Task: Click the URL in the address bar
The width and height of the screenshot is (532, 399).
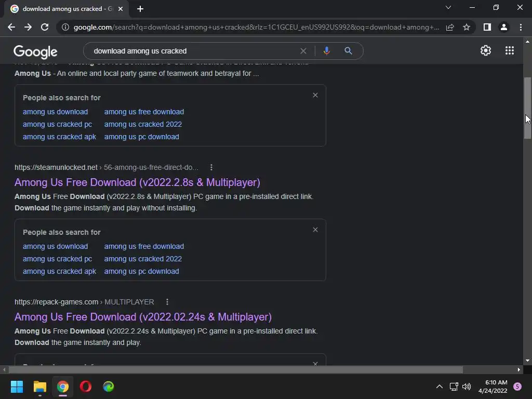Action: [256, 27]
